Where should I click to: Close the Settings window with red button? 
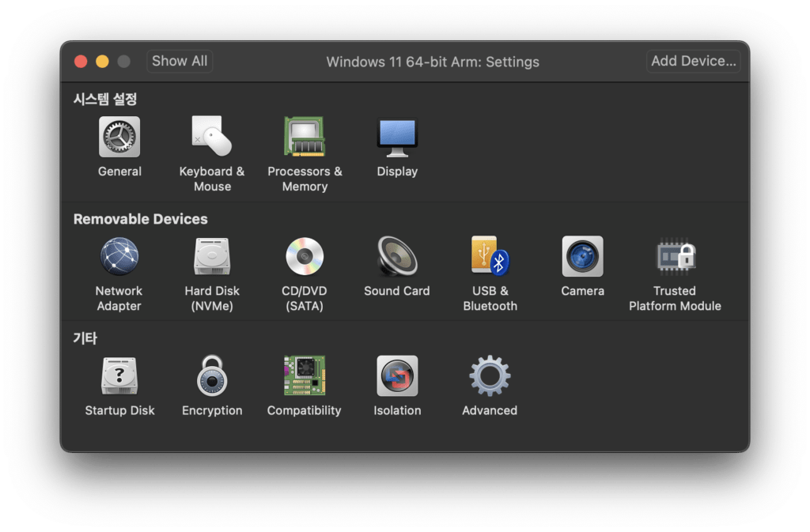point(81,62)
